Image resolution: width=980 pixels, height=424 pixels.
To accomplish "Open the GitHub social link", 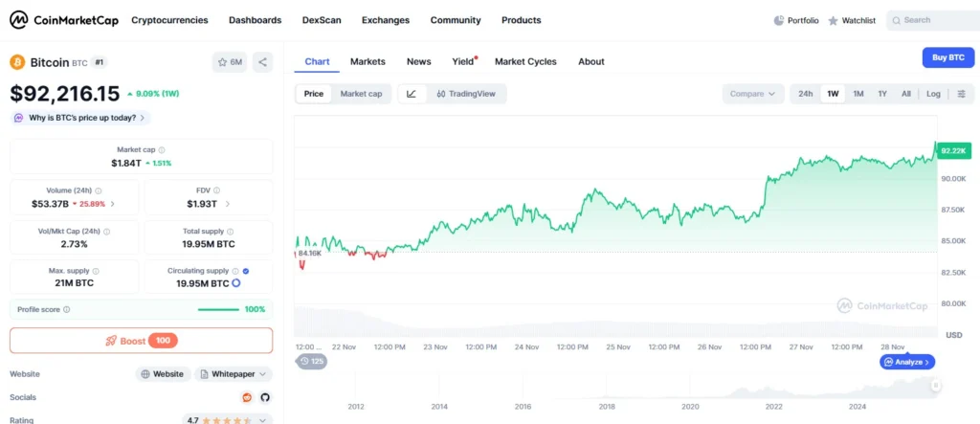I will coord(265,397).
